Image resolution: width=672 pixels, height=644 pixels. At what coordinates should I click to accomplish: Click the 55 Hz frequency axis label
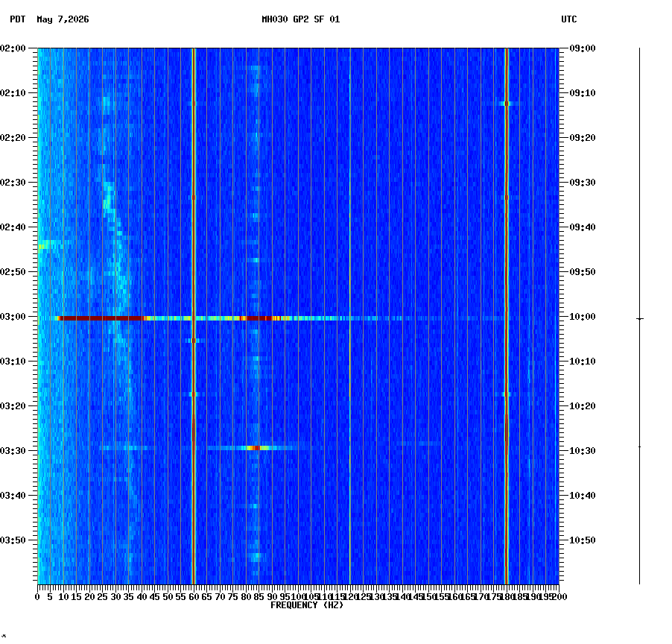(x=181, y=597)
